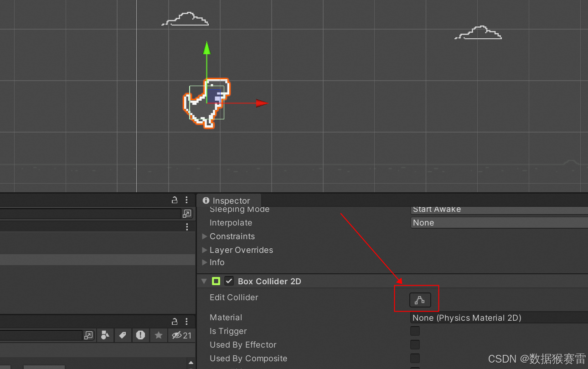The image size is (588, 369).
Task: Enable the Is Trigger checkbox
Action: (415, 331)
